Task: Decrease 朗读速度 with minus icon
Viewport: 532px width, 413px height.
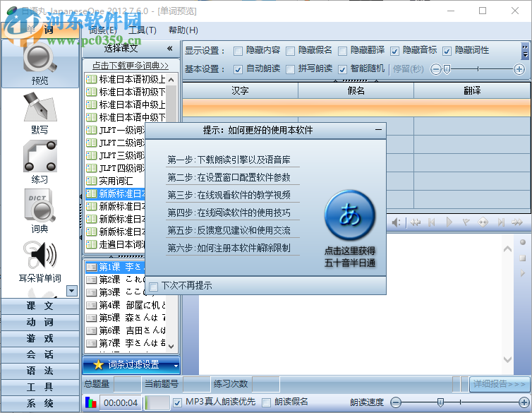Action: coord(395,402)
